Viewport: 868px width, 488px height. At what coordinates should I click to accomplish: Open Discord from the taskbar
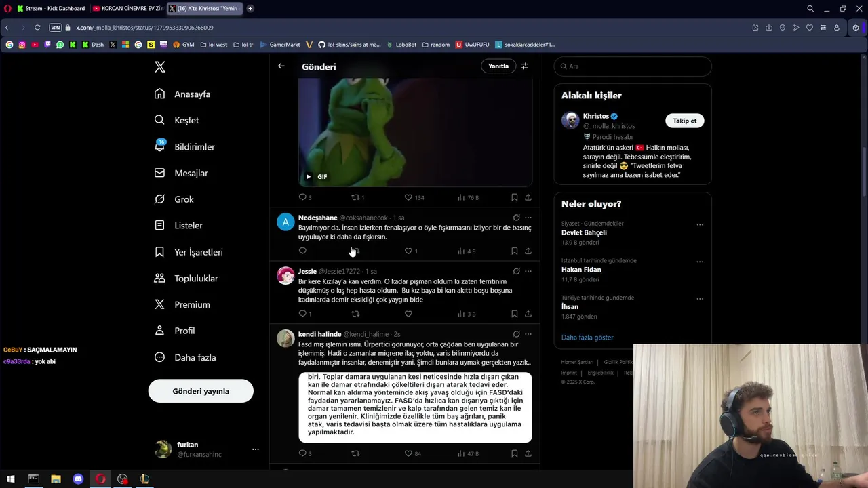coord(78,479)
